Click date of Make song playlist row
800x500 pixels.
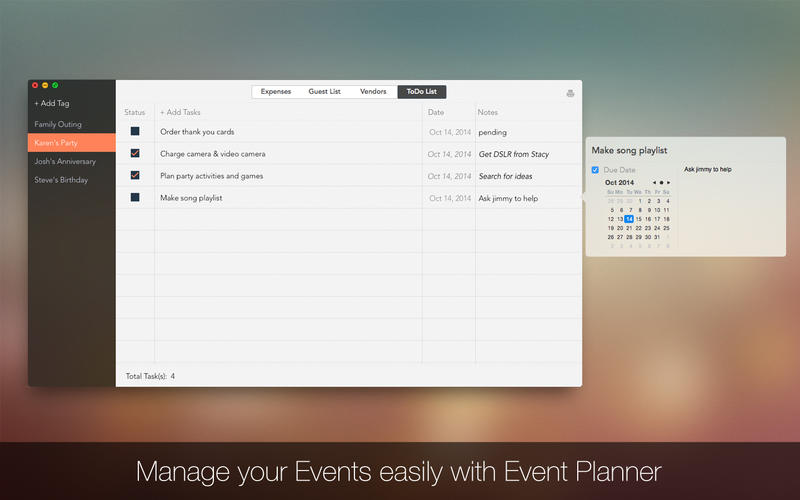click(449, 198)
